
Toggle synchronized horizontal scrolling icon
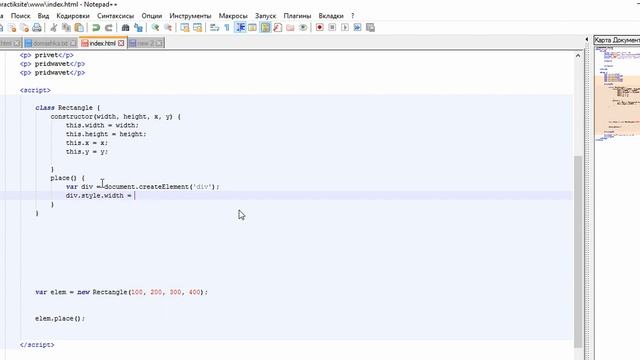tap(198, 28)
